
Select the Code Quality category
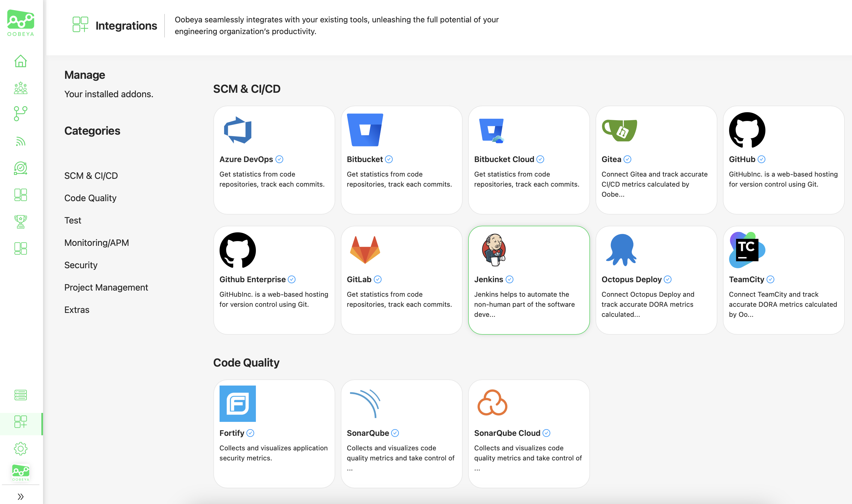click(x=90, y=198)
